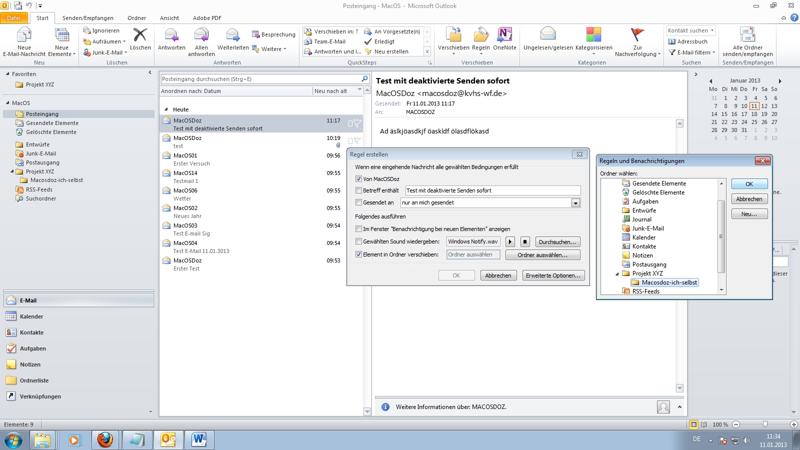This screenshot has height=450, width=800.
Task: Collapse Projekt XYZ in the folder pane
Action: coord(12,172)
